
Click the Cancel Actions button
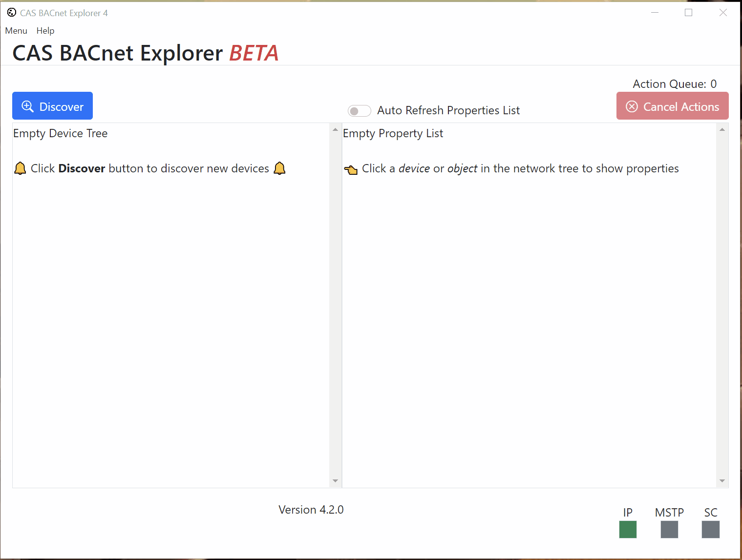point(672,106)
